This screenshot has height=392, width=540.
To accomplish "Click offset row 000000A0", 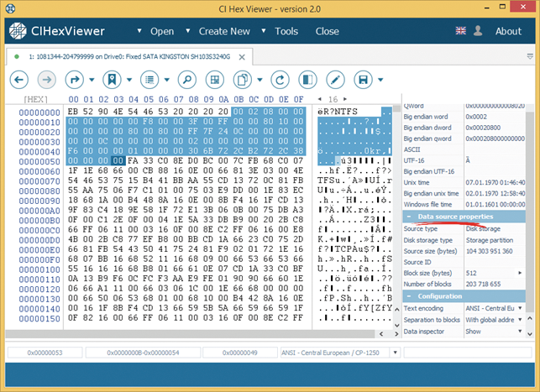I will point(39,211).
